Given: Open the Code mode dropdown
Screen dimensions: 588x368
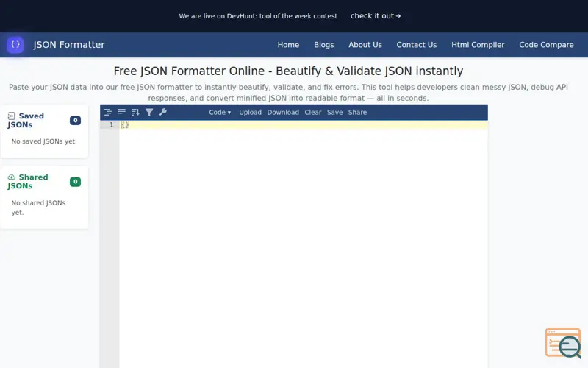Looking at the screenshot, I should (x=220, y=113).
